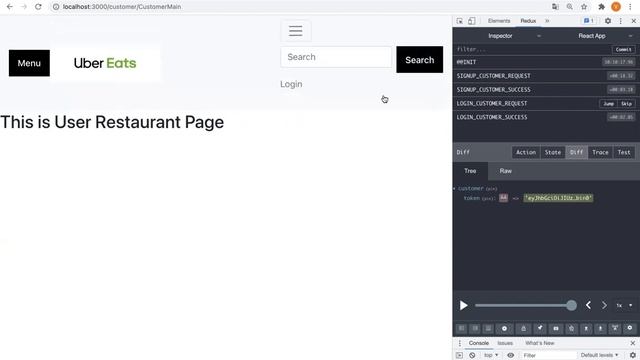Follow the Login link
The image size is (640, 360).
[291, 84]
